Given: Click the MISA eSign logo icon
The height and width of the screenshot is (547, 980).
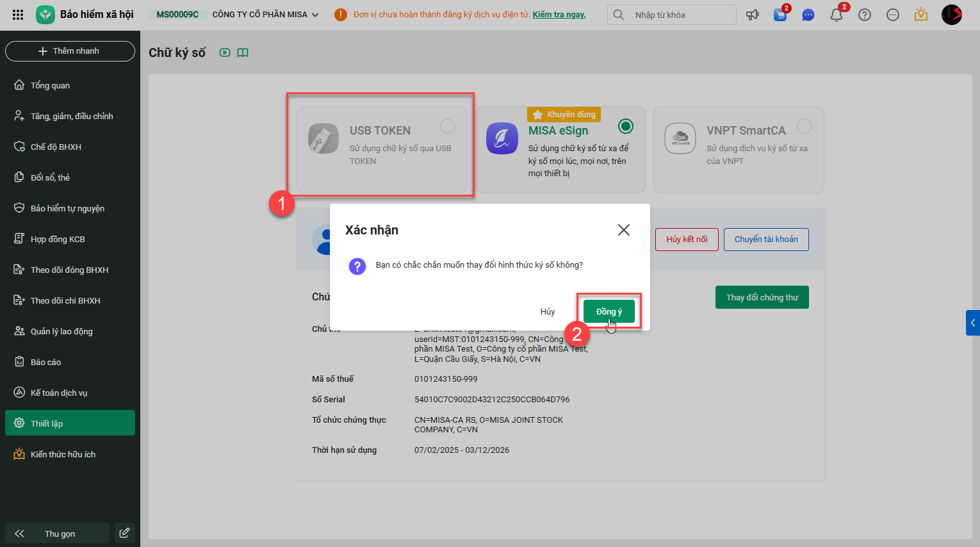Looking at the screenshot, I should click(502, 138).
